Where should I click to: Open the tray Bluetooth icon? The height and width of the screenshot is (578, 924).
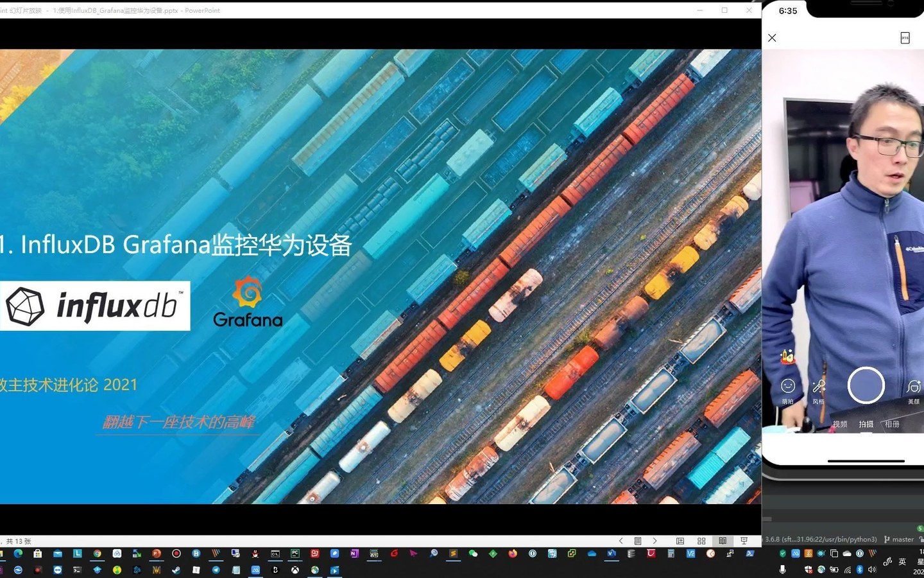click(x=860, y=569)
